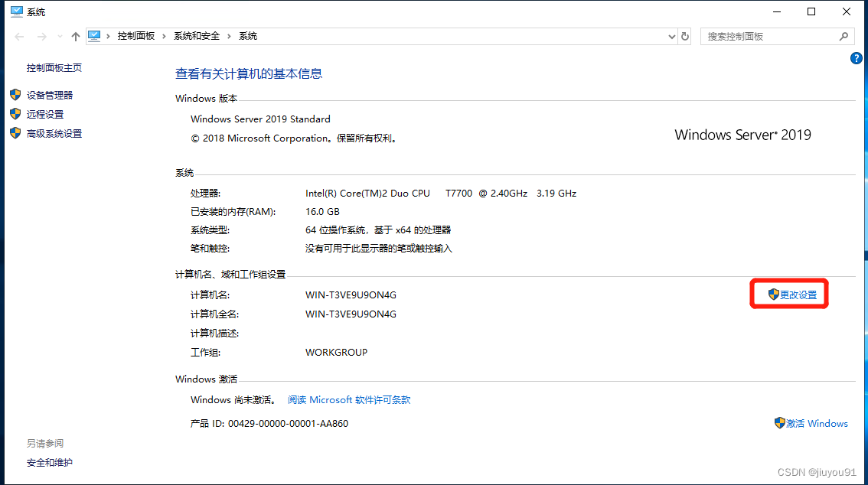Click the back navigation arrow
The height and width of the screenshot is (485, 868).
tap(19, 37)
